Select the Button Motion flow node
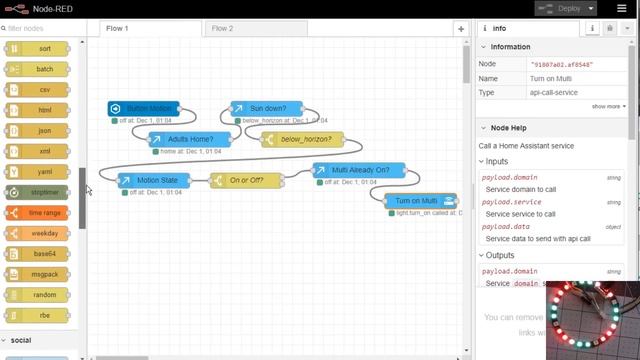This screenshot has width=640, height=360. [x=144, y=109]
